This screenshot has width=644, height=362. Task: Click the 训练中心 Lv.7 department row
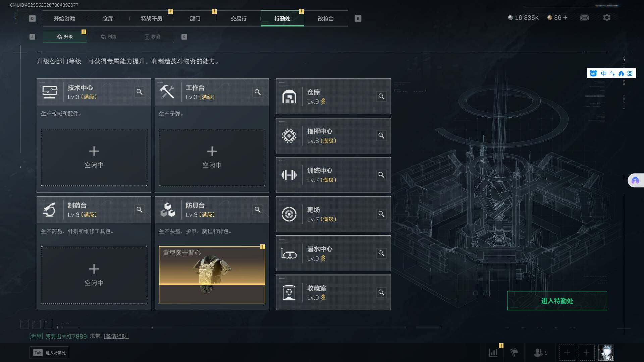(333, 175)
